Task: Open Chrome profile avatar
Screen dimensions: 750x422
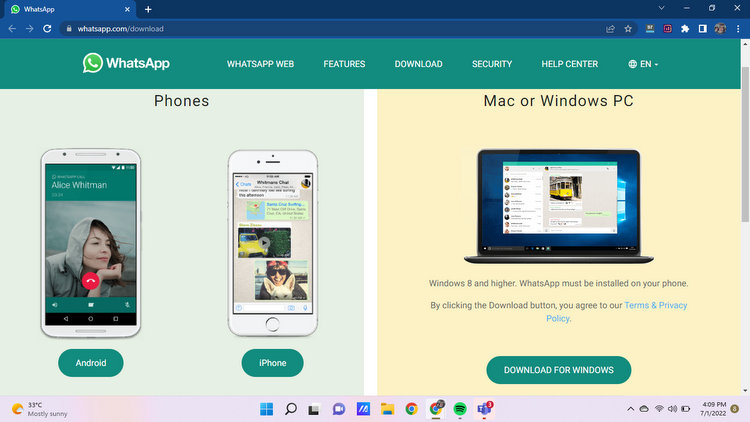Action: coord(720,29)
